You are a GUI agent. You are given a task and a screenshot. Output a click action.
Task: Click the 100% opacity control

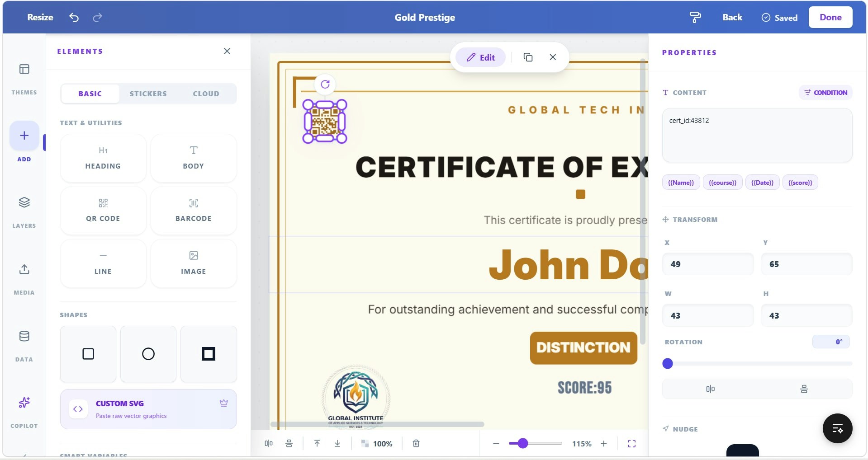pyautogui.click(x=377, y=444)
